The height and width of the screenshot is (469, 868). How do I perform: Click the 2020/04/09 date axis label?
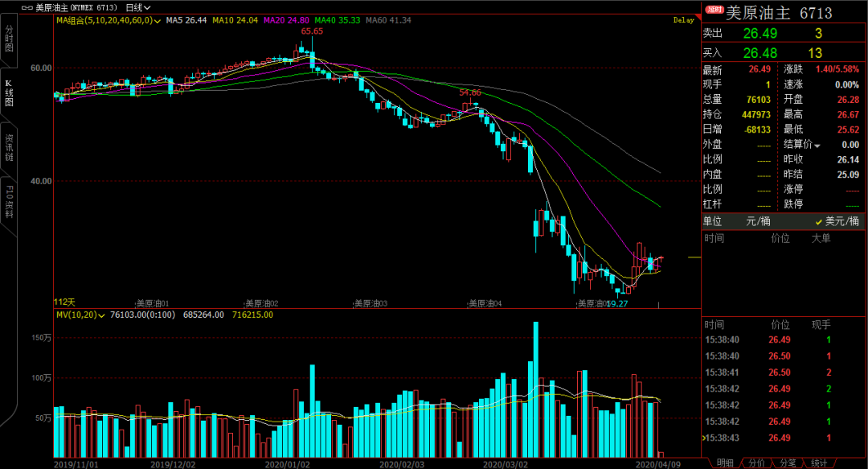tap(658, 464)
